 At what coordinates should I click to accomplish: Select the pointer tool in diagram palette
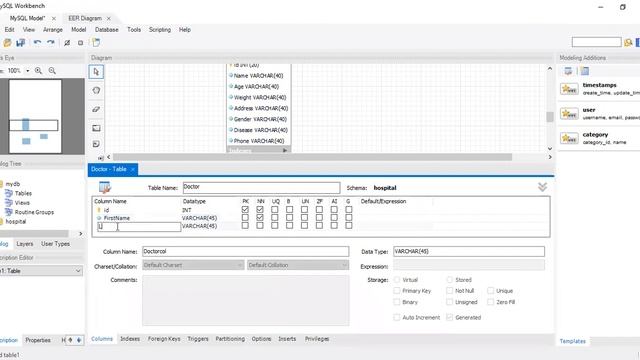(96, 72)
